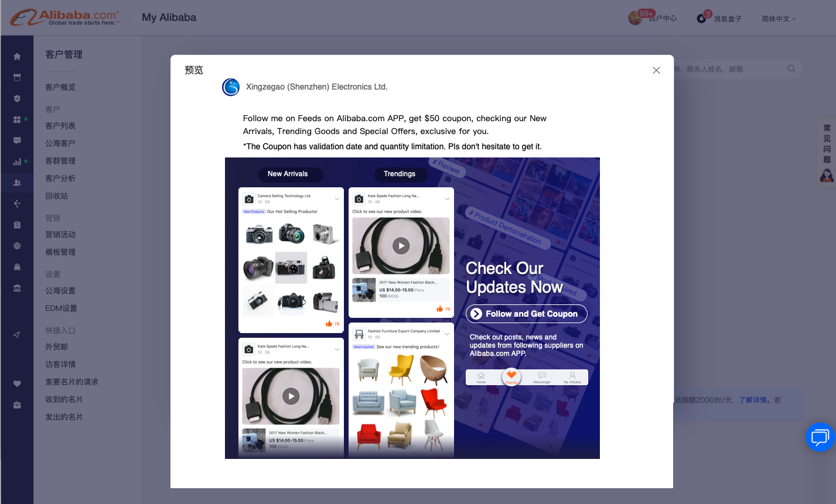Open the 简体中文 language dropdown
The height and width of the screenshot is (504, 836).
(x=779, y=19)
